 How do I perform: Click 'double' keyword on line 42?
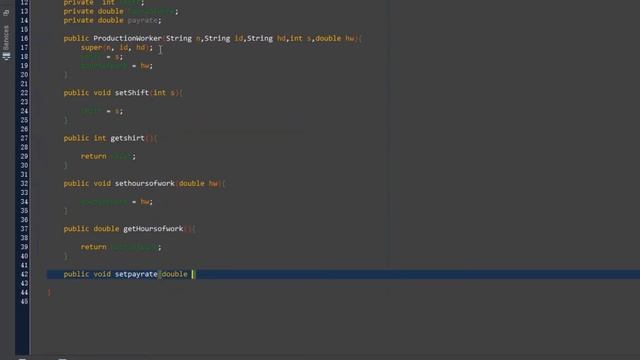tap(175, 274)
